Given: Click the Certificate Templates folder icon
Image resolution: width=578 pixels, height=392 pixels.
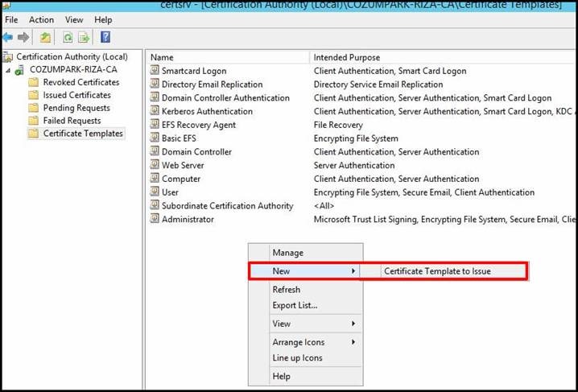Looking at the screenshot, I should click(34, 134).
